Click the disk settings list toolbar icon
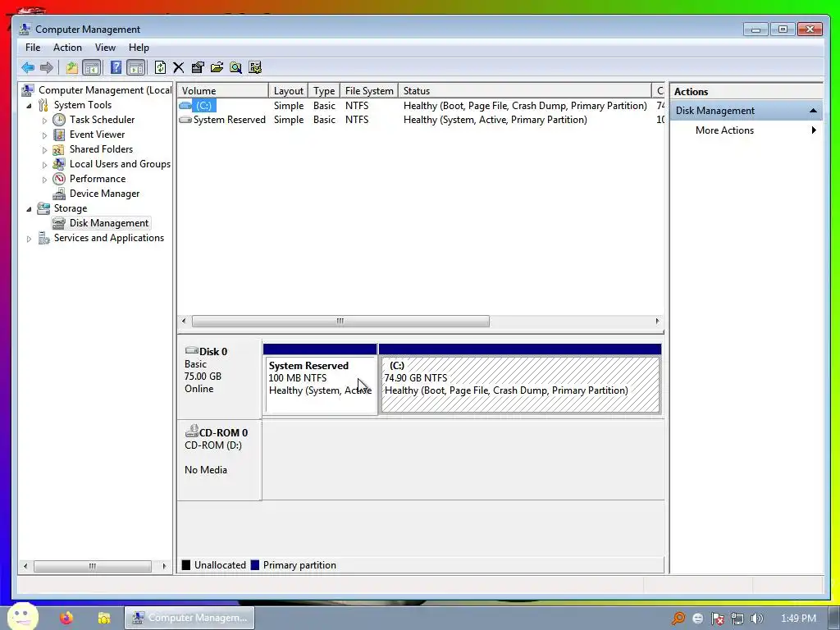The height and width of the screenshot is (630, 840). (255, 67)
